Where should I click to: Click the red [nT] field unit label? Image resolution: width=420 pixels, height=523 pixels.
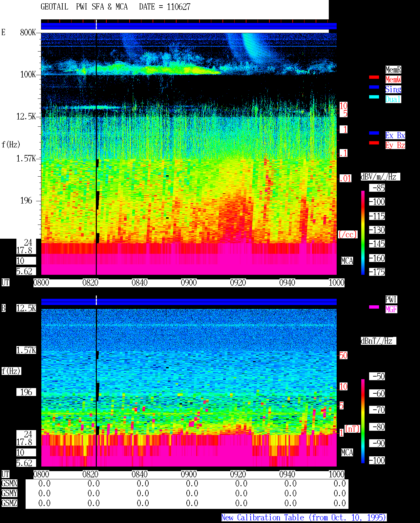[352, 429]
